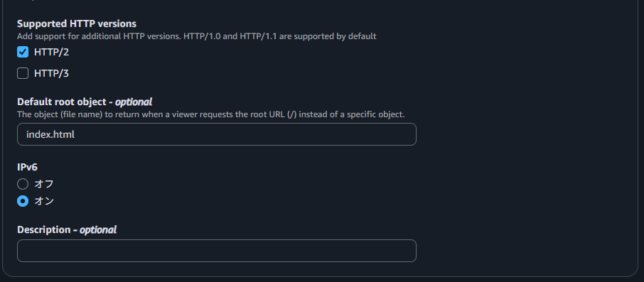Select the IPv6 オフ radio button
This screenshot has height=282, width=644.
[23, 184]
